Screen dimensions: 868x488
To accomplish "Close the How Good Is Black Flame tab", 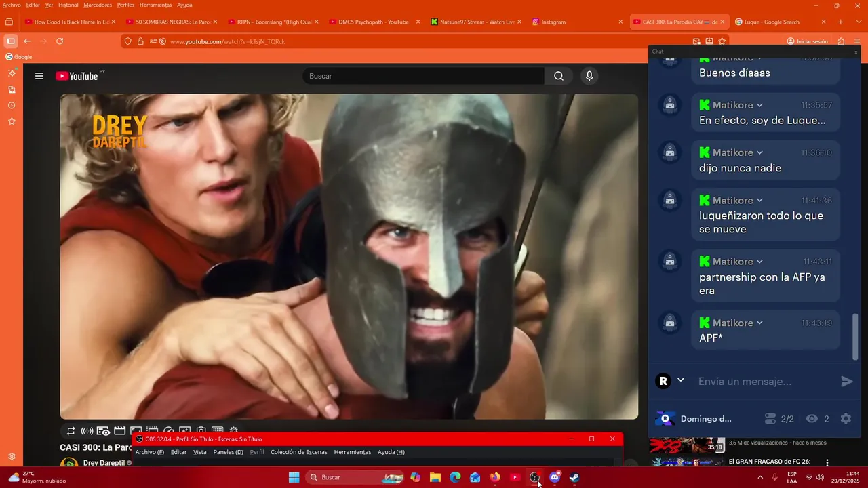I will click(113, 22).
